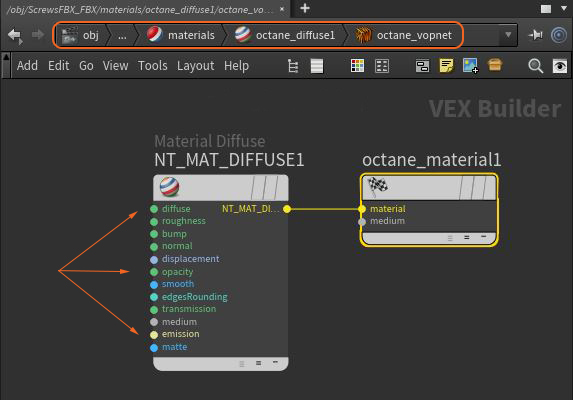Click the new tab plus button

[x=305, y=8]
